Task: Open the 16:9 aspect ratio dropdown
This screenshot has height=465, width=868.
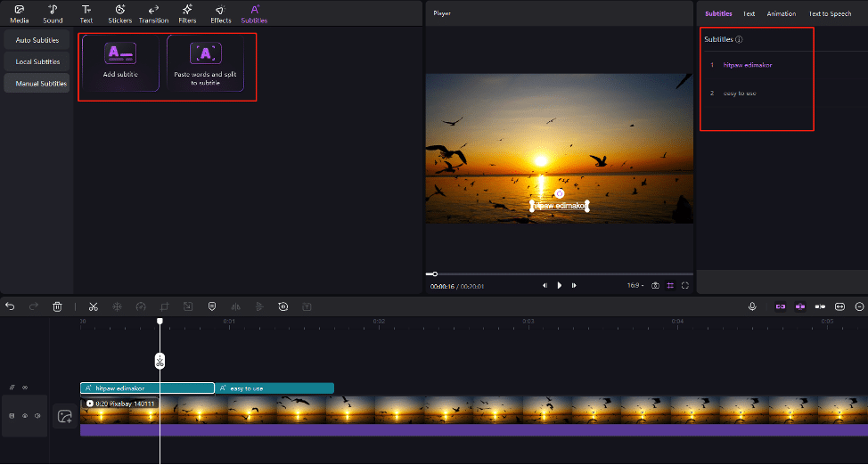Action: coord(635,286)
